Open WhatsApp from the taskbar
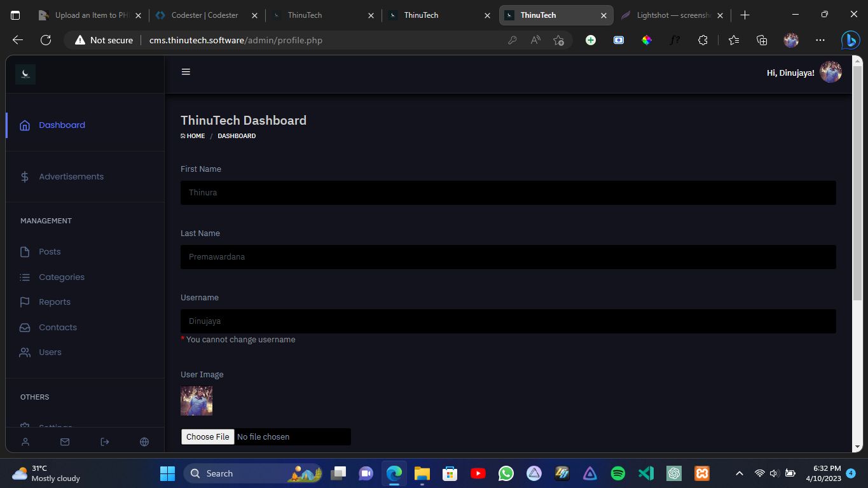This screenshot has height=488, width=868. click(506, 473)
